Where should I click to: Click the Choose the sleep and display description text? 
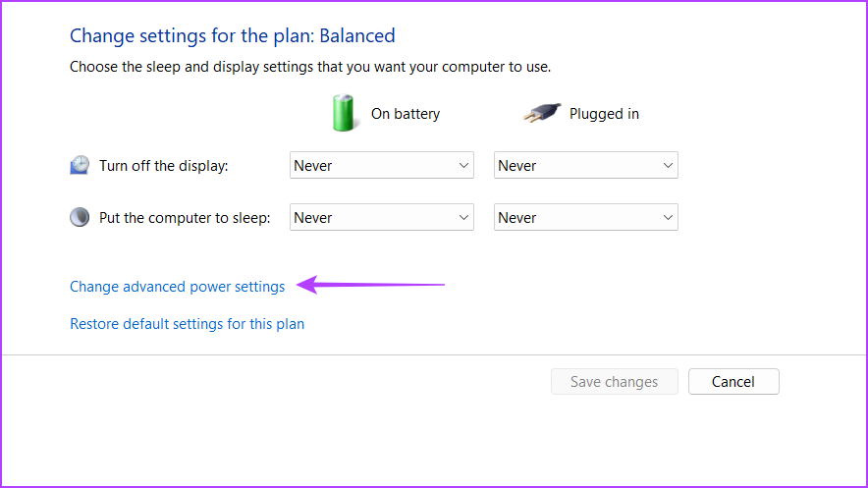click(x=310, y=67)
